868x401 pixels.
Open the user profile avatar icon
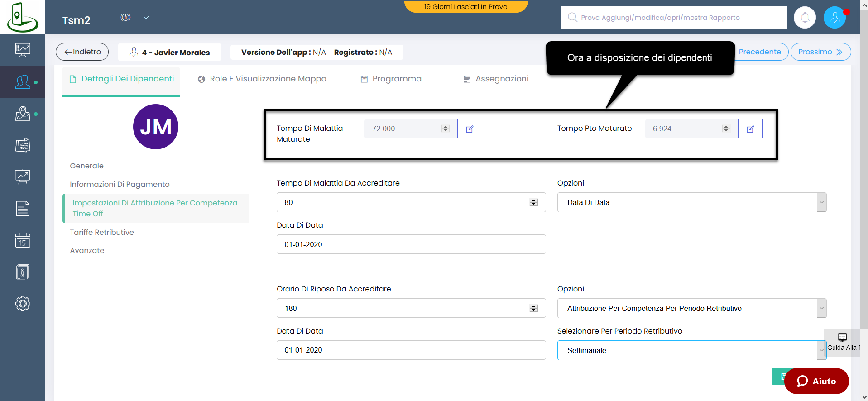834,18
